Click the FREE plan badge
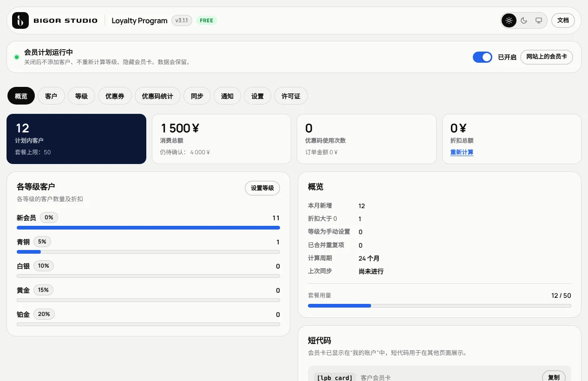 click(x=207, y=20)
